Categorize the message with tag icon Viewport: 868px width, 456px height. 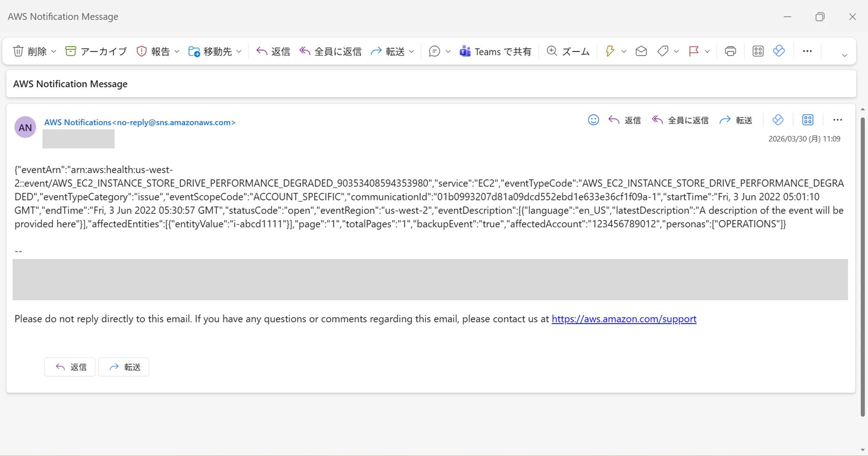pos(663,51)
